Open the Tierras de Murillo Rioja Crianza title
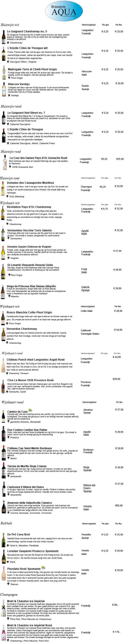 coord(27,466)
